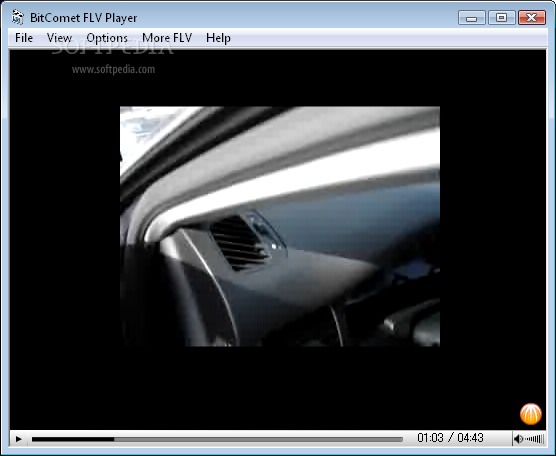Click the play button
This screenshot has width=556, height=456.
pyautogui.click(x=18, y=439)
